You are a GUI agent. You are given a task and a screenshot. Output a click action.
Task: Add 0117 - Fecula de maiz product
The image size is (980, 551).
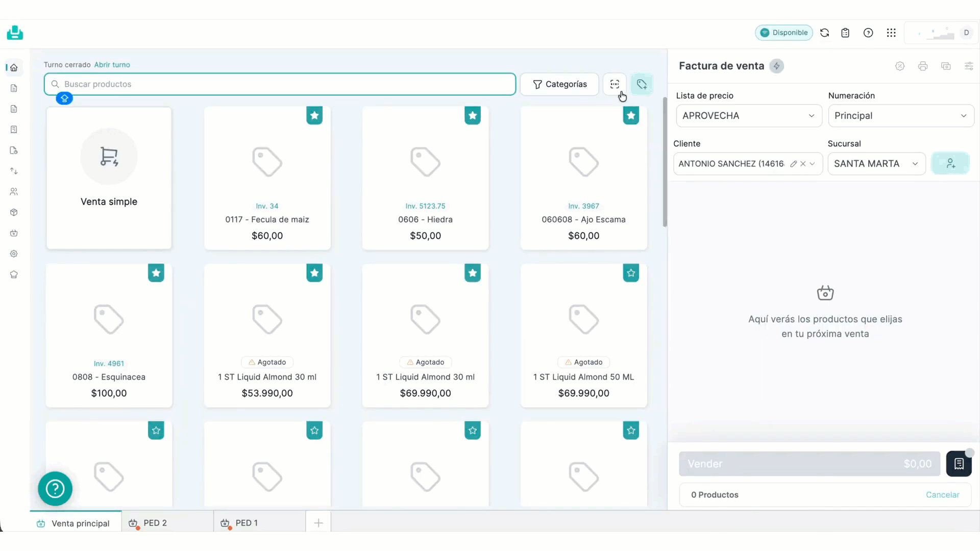pos(267,178)
